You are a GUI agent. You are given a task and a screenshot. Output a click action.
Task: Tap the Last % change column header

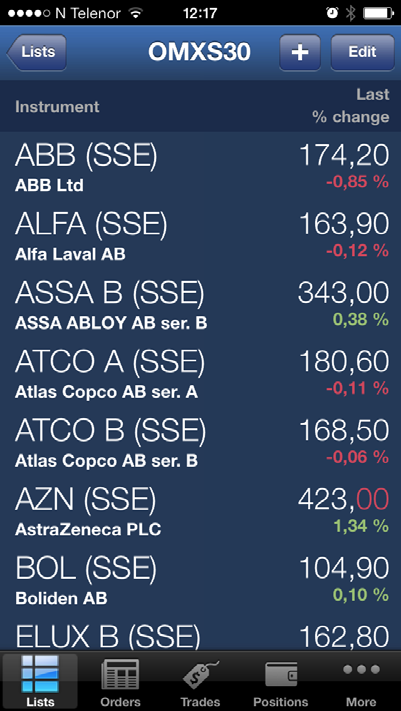pyautogui.click(x=350, y=106)
